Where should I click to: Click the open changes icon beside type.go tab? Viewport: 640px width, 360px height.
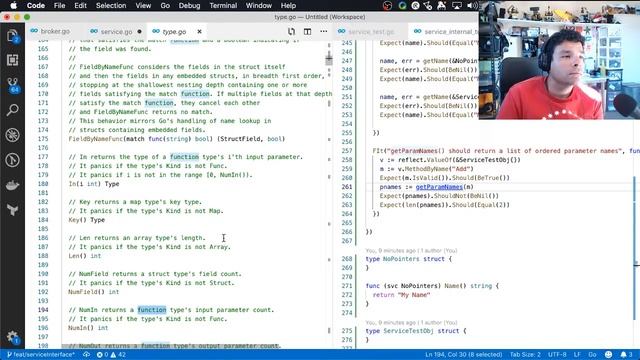click(x=291, y=31)
